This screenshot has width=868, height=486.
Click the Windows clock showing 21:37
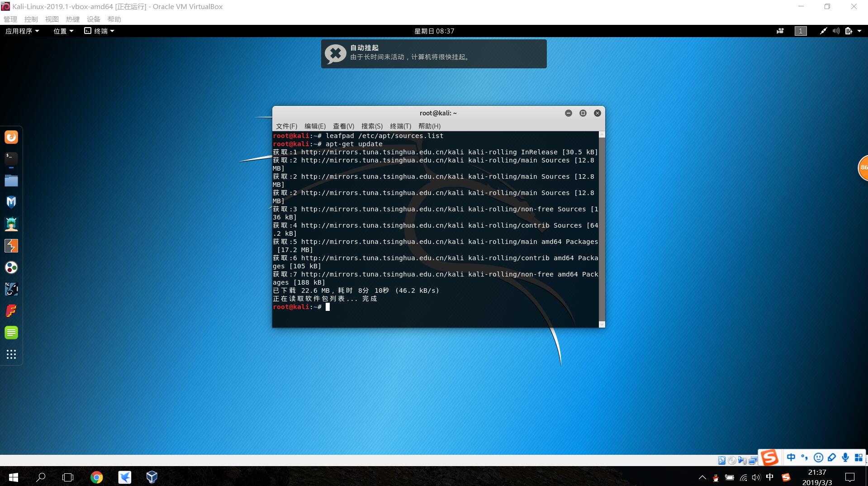point(817,472)
